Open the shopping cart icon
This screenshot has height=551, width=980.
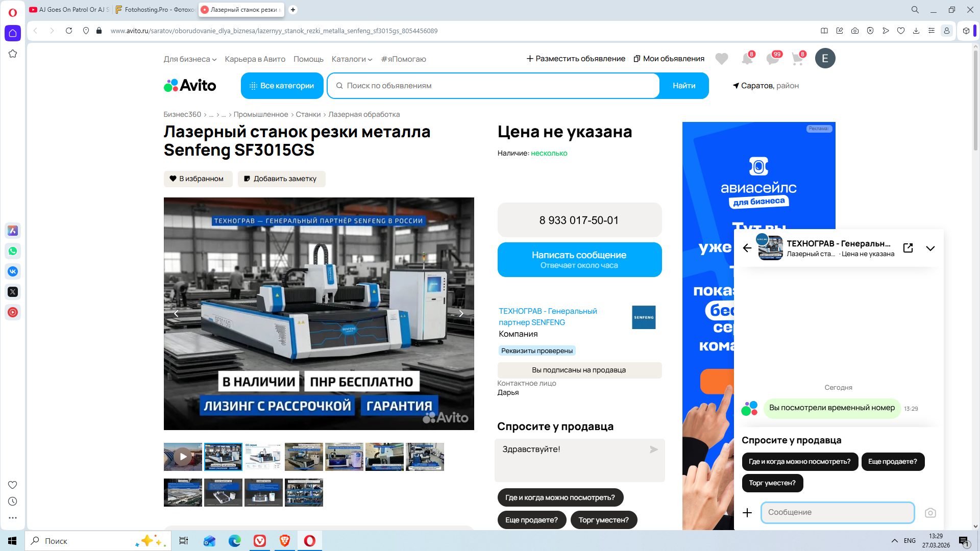click(x=797, y=59)
